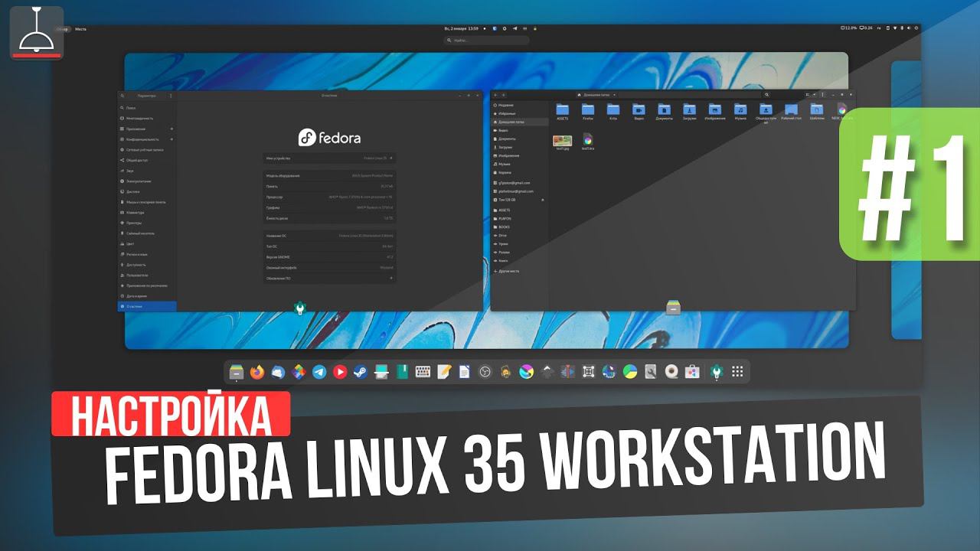
Task: Open the ASSETS folder in home view
Action: 562,112
